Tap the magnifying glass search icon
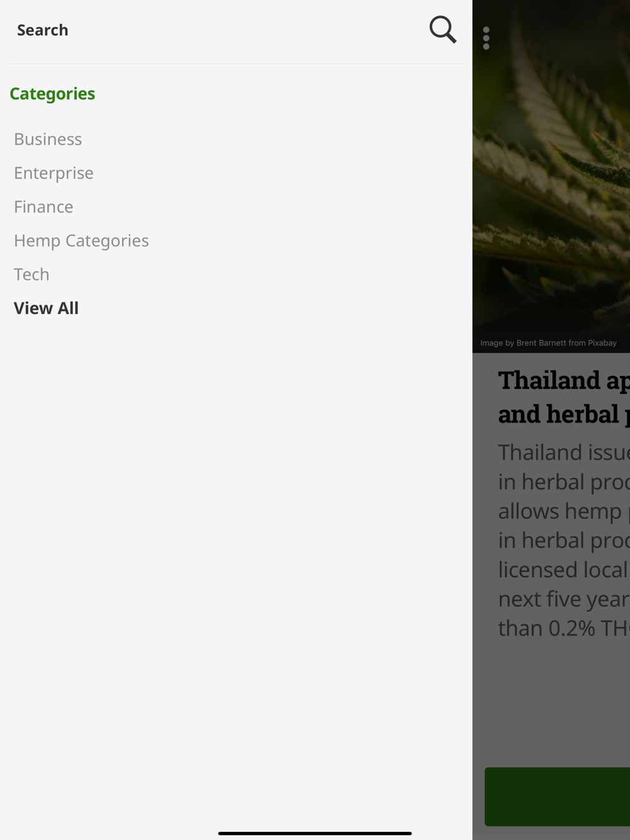The width and height of the screenshot is (630, 840). point(443,30)
